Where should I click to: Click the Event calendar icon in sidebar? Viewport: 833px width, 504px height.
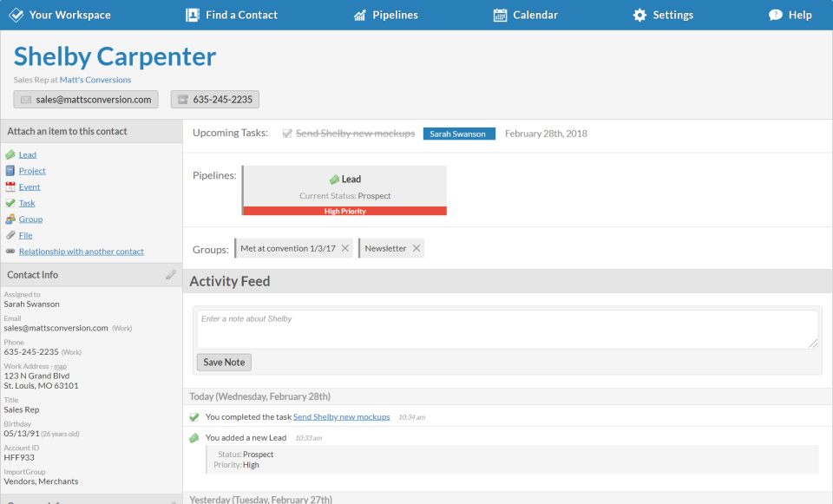click(x=10, y=187)
